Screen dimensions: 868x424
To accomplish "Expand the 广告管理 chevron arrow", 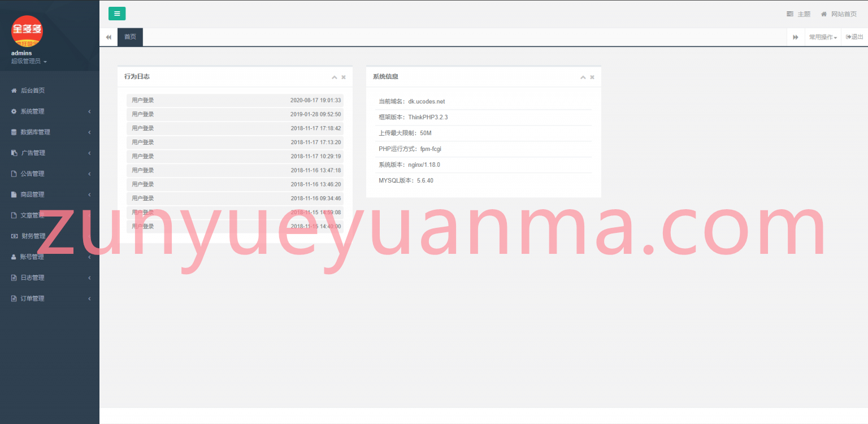I will [x=89, y=153].
